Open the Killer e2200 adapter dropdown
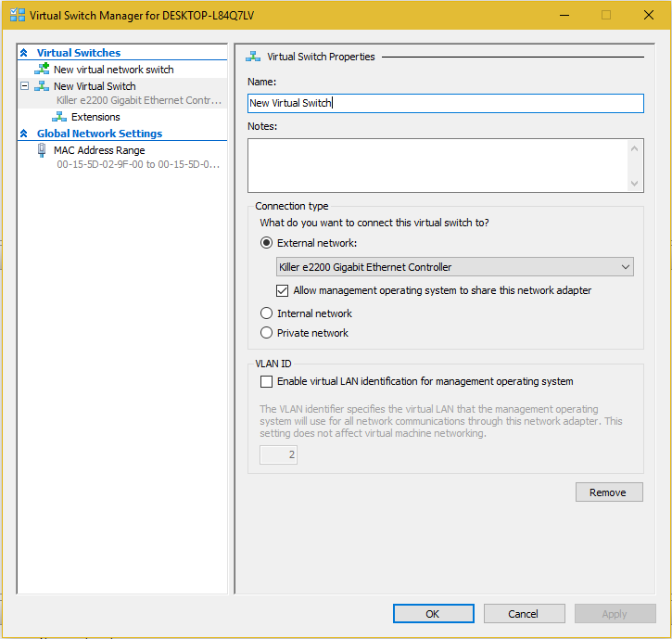Screen dimensions: 672x639 (x=455, y=267)
